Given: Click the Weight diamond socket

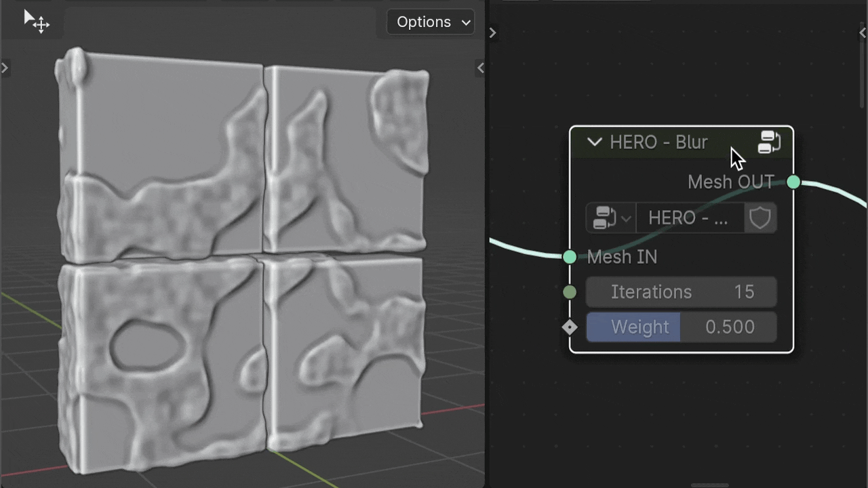Looking at the screenshot, I should click(570, 327).
